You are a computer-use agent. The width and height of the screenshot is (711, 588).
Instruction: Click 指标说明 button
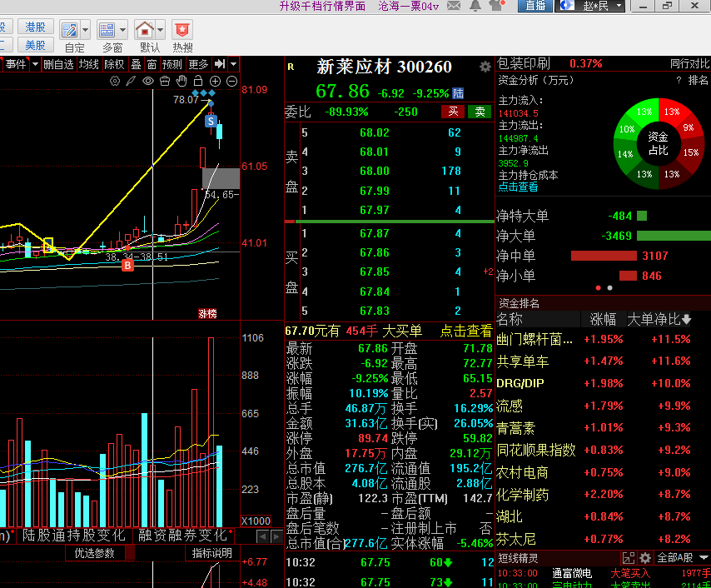click(211, 553)
